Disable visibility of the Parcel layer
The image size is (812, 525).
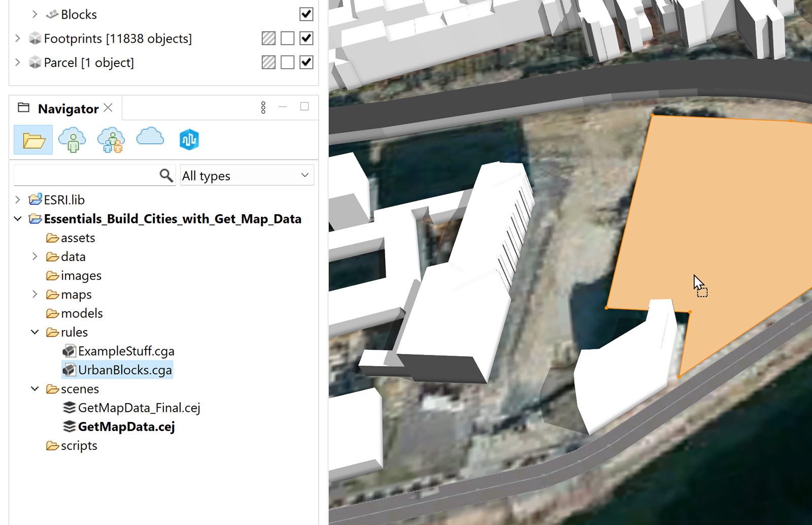[x=306, y=62]
